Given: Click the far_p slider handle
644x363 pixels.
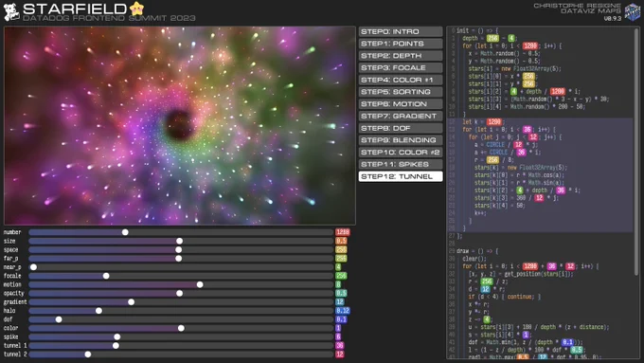Looking at the screenshot, I should point(179,259).
